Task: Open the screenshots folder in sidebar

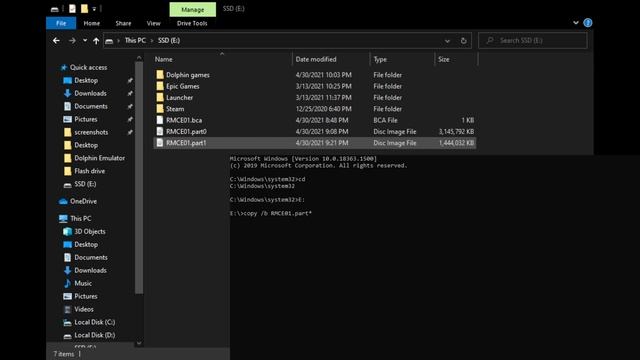Action: click(91, 132)
